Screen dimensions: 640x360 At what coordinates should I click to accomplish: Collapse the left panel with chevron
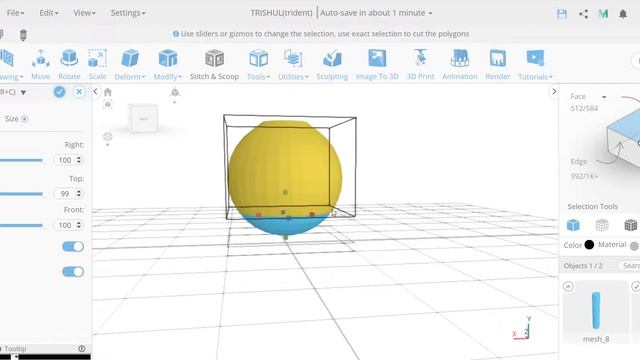tap(96, 91)
